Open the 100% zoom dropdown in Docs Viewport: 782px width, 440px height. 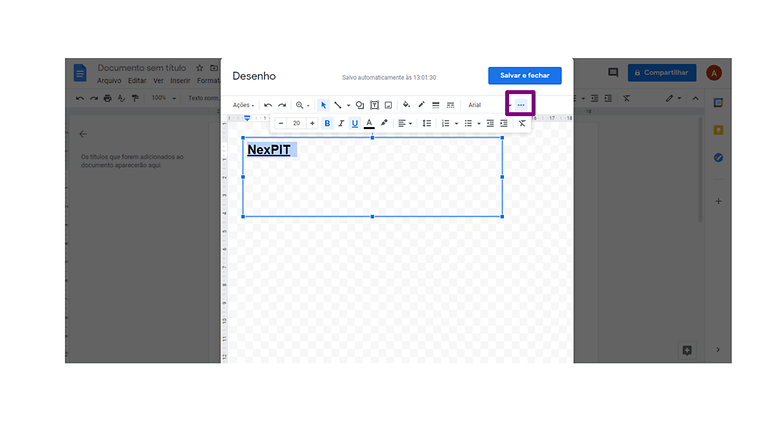tap(164, 98)
